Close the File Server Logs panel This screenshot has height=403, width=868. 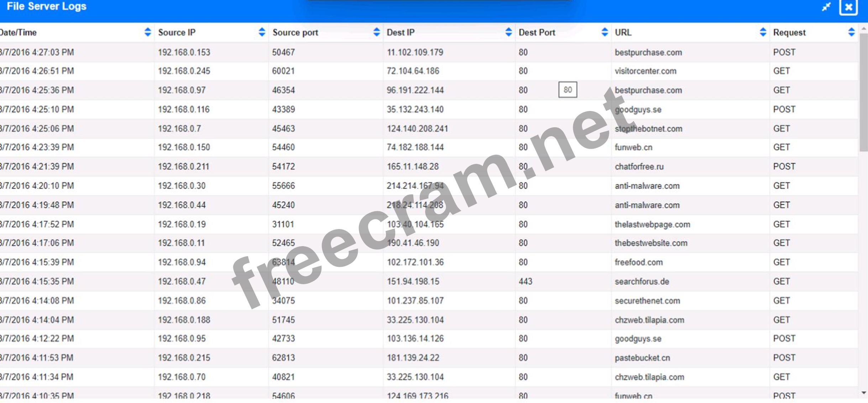click(x=848, y=7)
